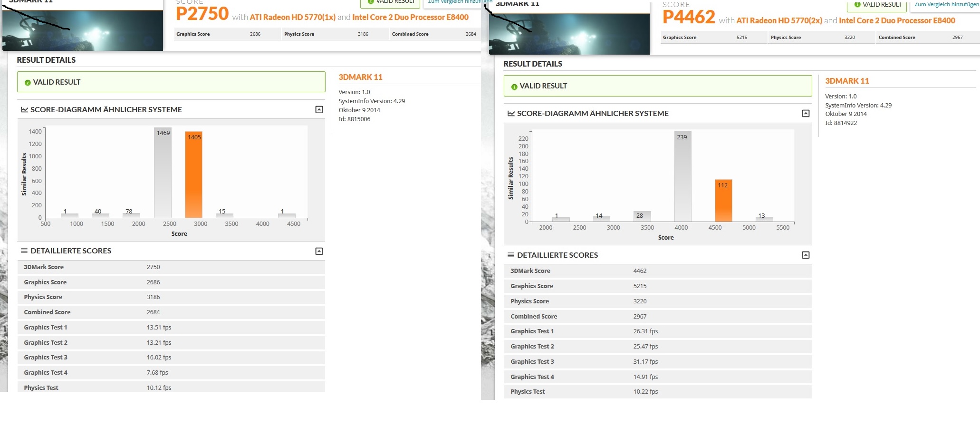Open the right Intel Core 2 Duo Processor E8400 link
The width and height of the screenshot is (980, 436).
coord(897,20)
